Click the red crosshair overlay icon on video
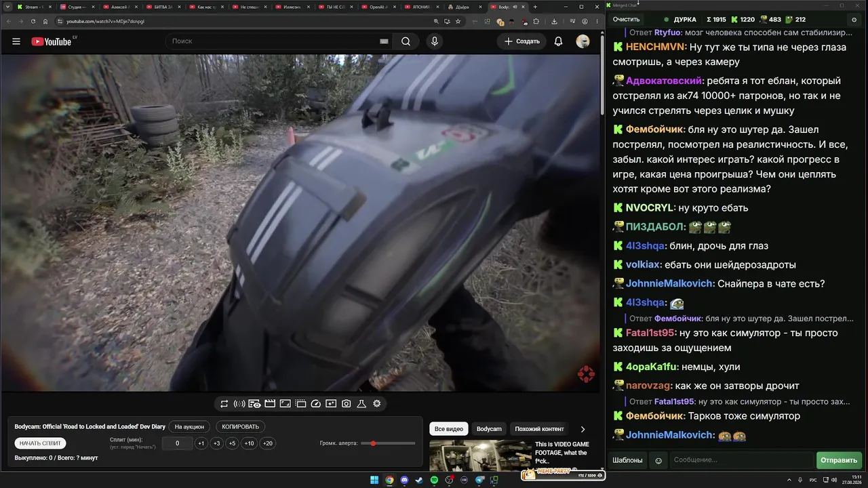The height and width of the screenshot is (488, 868). point(586,374)
